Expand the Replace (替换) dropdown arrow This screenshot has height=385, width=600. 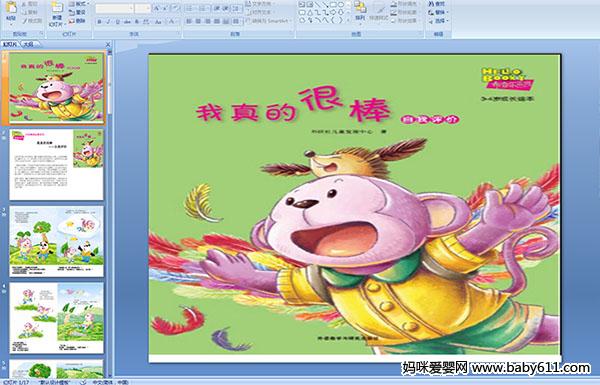coord(448,13)
